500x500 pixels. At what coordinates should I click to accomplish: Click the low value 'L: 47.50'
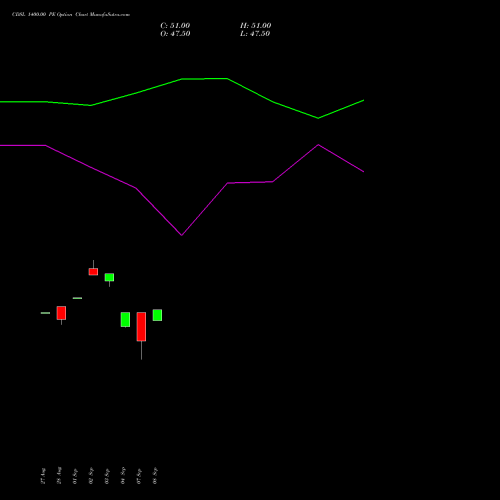[255, 34]
